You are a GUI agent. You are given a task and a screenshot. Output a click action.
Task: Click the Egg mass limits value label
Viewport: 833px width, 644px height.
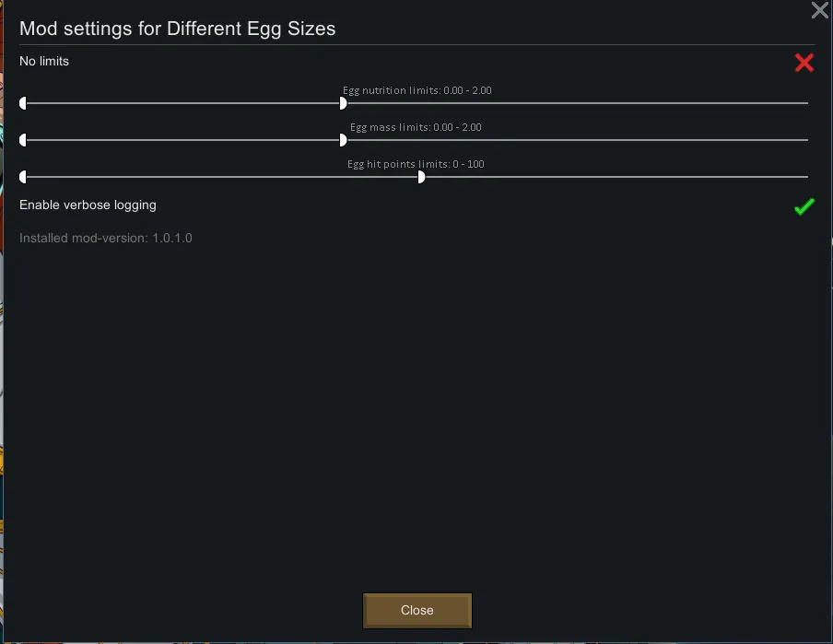[x=416, y=128]
